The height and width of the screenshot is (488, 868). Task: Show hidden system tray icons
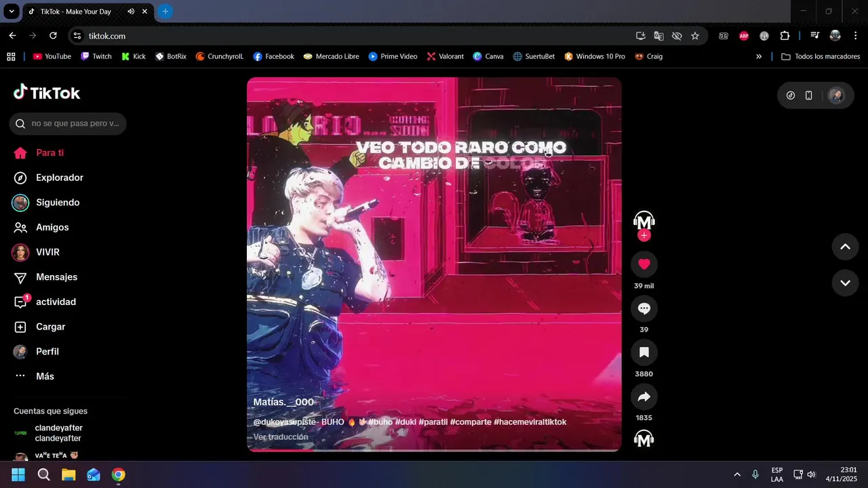(737, 474)
